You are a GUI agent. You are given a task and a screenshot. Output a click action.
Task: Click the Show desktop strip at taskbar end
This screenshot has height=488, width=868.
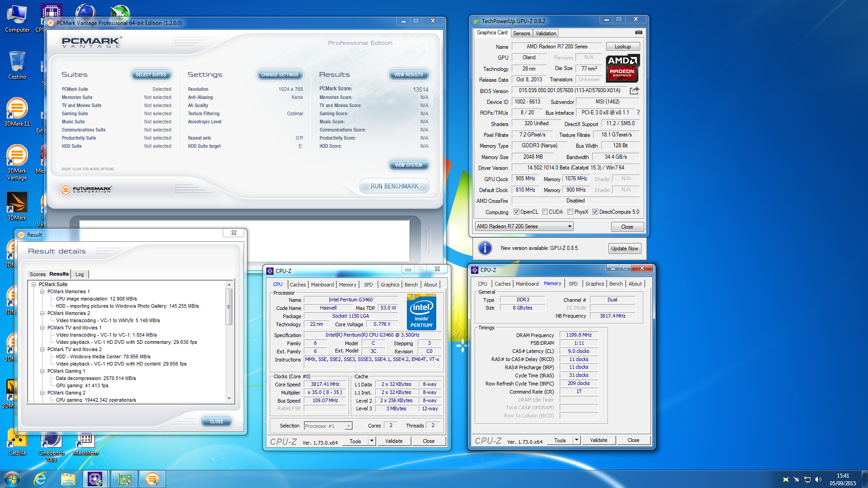[x=864, y=479]
